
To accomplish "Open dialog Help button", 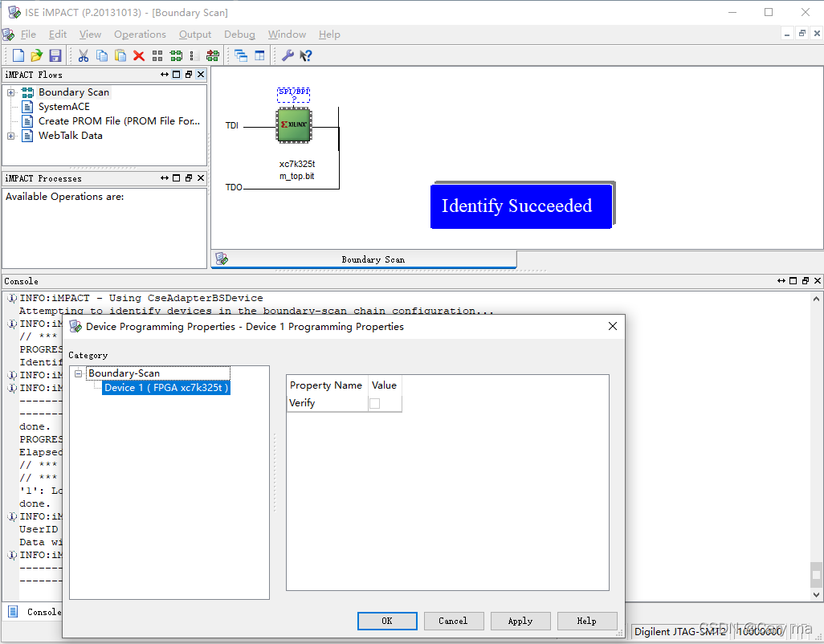I will (587, 621).
